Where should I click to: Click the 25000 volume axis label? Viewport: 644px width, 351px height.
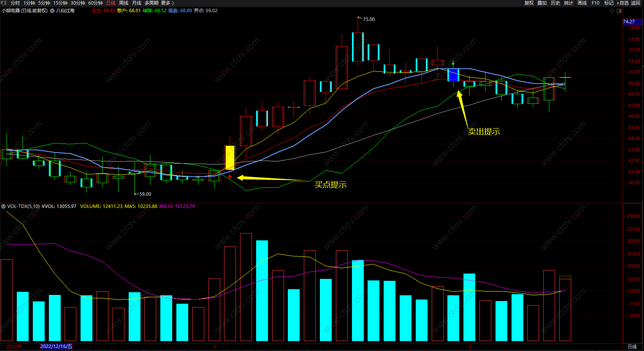[634, 216]
